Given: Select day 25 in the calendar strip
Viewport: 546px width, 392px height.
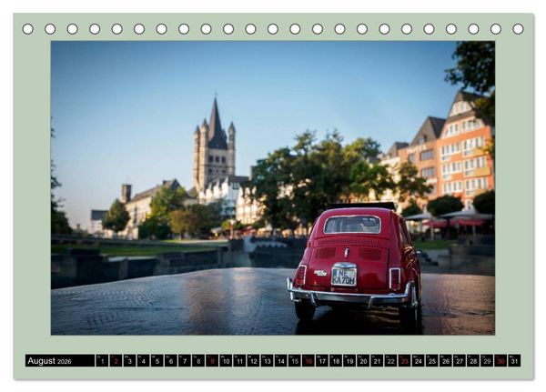Looking at the screenshot, I should tap(432, 361).
